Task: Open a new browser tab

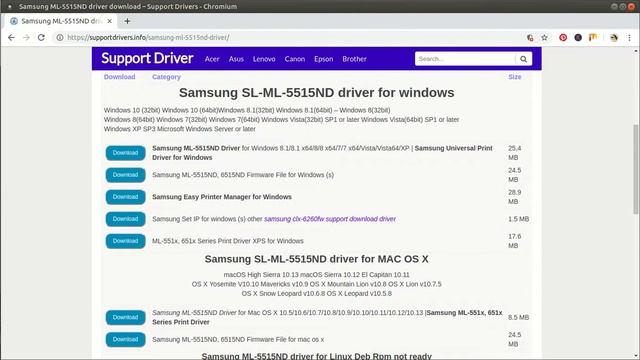Action: coord(127,21)
